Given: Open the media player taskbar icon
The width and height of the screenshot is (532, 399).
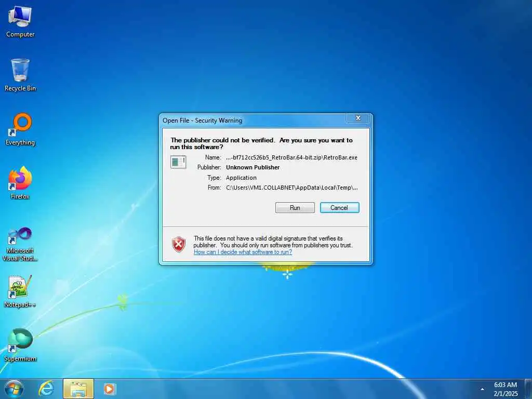Looking at the screenshot, I should 109,389.
